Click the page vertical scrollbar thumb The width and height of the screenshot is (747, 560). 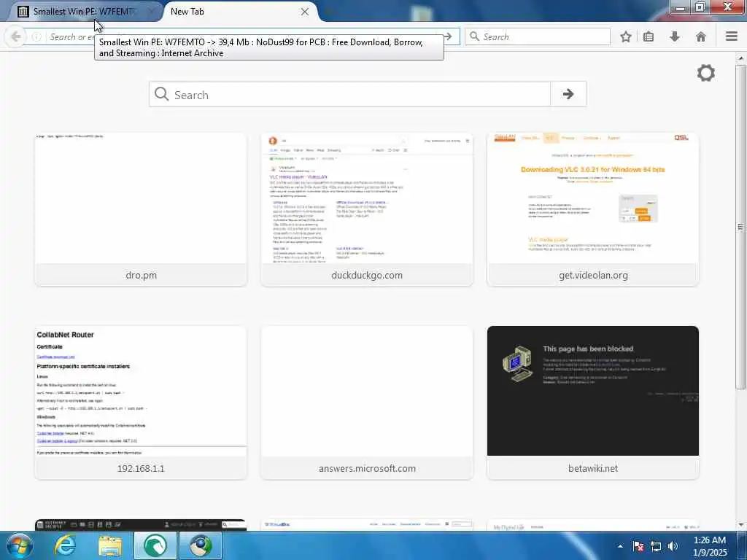click(x=740, y=227)
